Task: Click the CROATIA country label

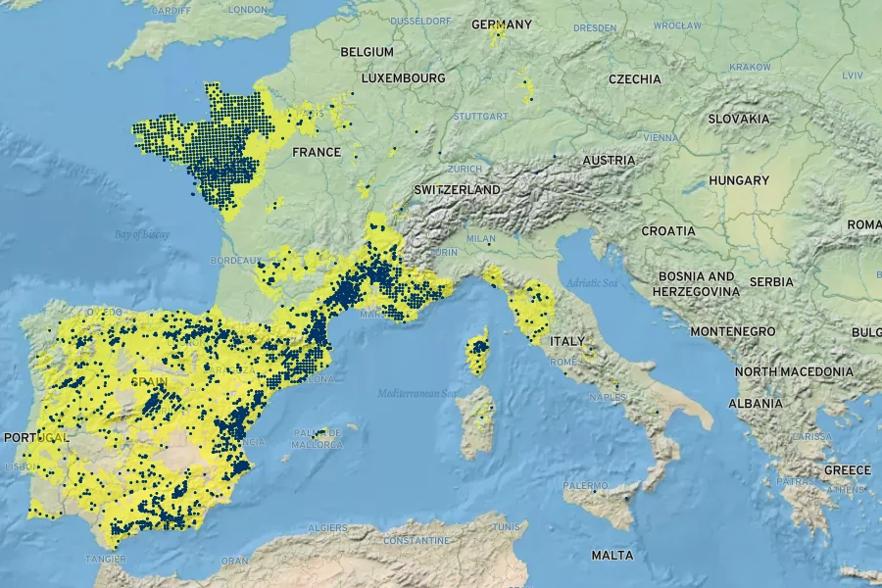Action: (x=668, y=231)
